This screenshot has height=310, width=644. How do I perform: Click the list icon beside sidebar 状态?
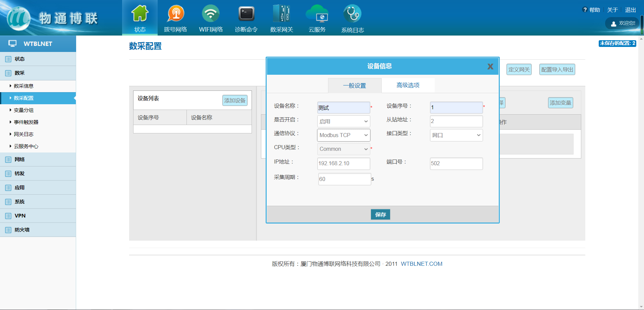tap(8, 59)
